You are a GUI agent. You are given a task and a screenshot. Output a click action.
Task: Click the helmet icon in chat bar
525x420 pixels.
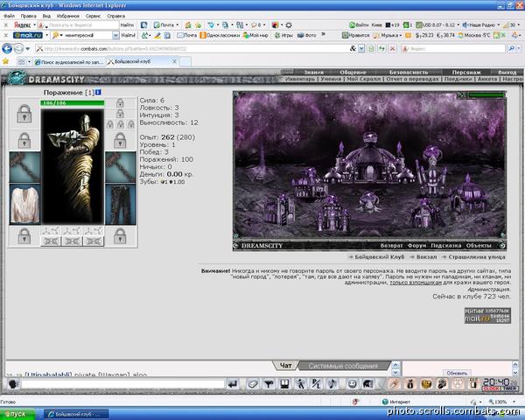coord(368,384)
